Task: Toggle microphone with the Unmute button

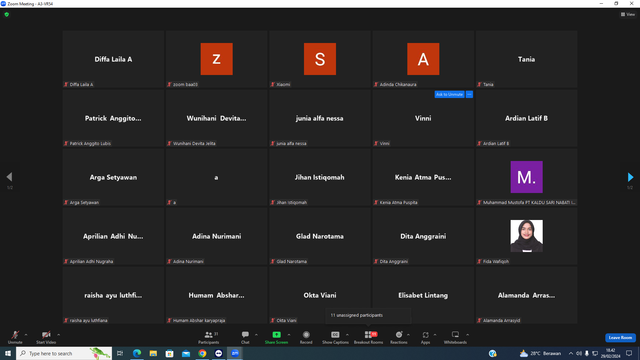Action: 15,337
